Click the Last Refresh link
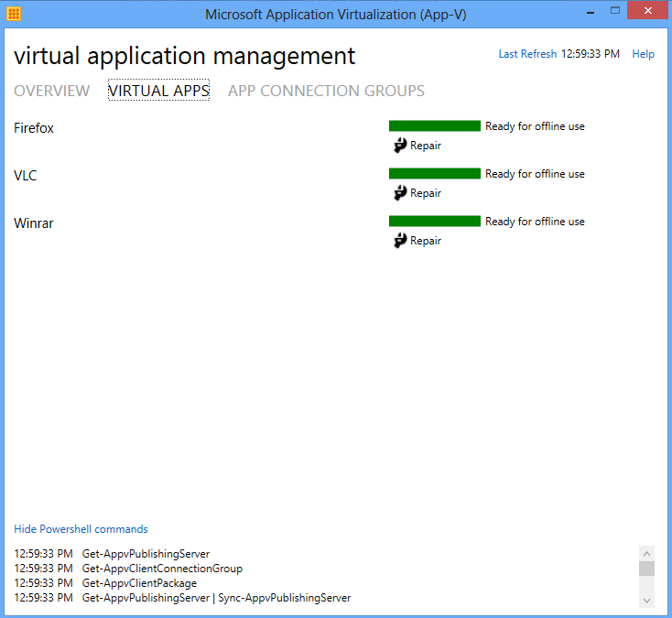This screenshot has width=672, height=618. coord(527,54)
